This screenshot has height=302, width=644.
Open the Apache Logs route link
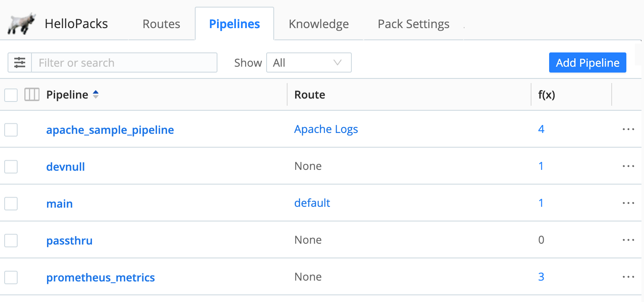coord(326,129)
